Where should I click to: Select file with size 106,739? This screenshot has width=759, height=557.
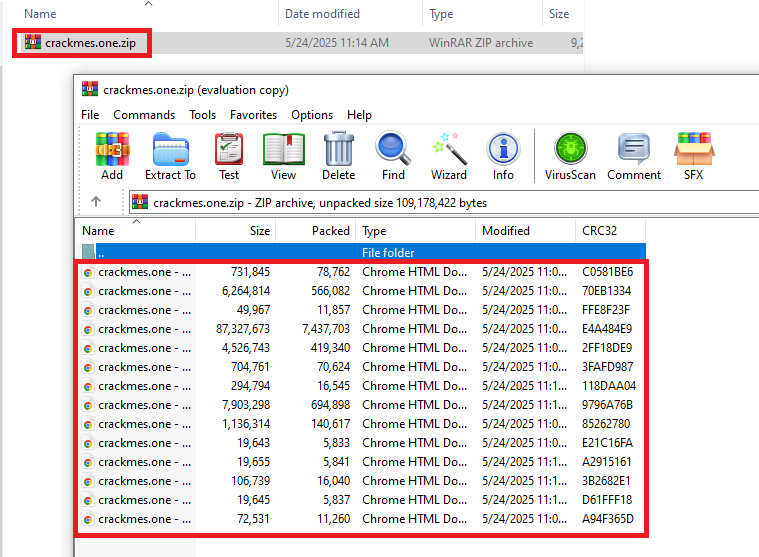[361, 481]
